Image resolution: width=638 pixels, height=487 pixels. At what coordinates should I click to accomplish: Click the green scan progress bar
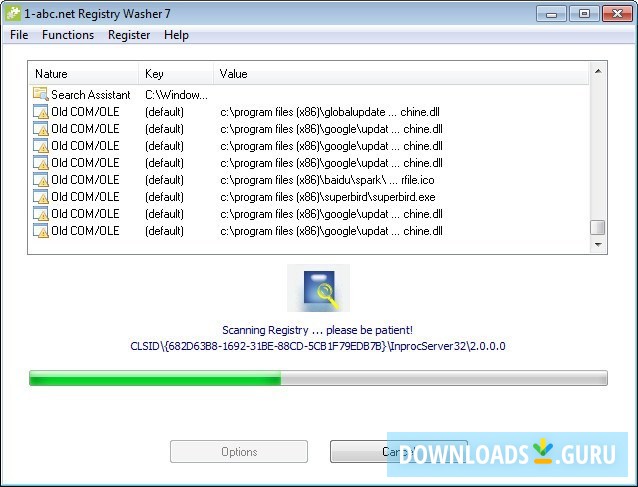318,378
